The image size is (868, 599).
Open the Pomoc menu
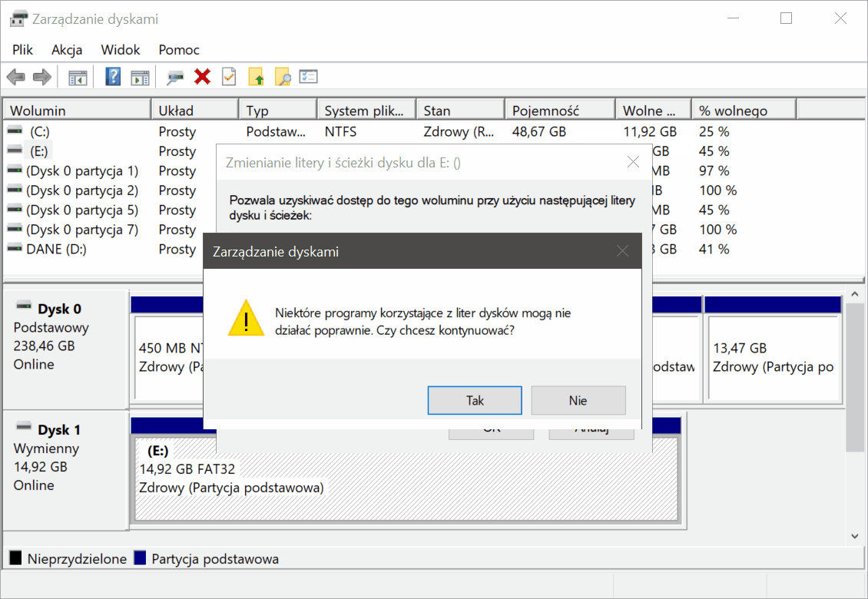(179, 50)
